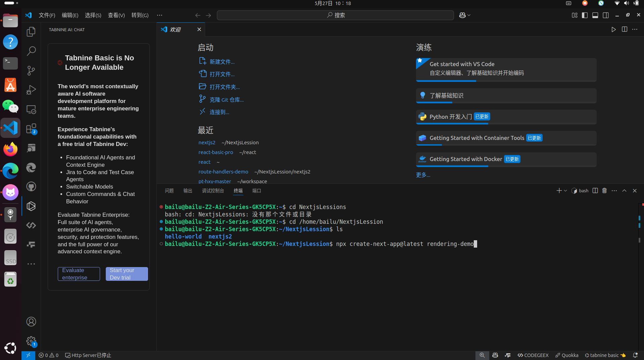Customize layout from the title bar

tap(574, 15)
